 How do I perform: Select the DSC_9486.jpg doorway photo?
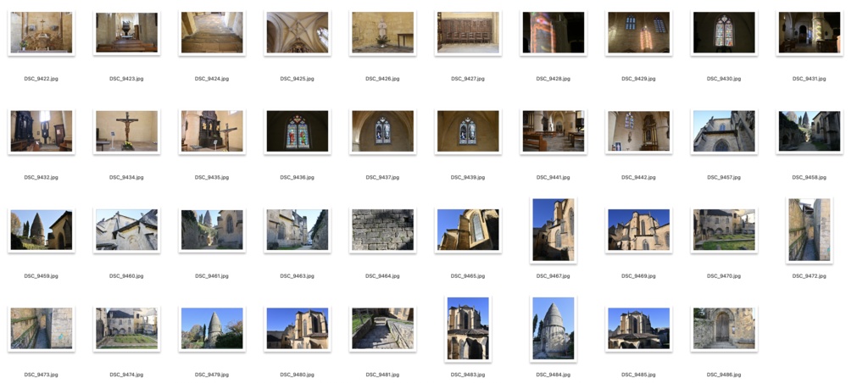click(724, 328)
